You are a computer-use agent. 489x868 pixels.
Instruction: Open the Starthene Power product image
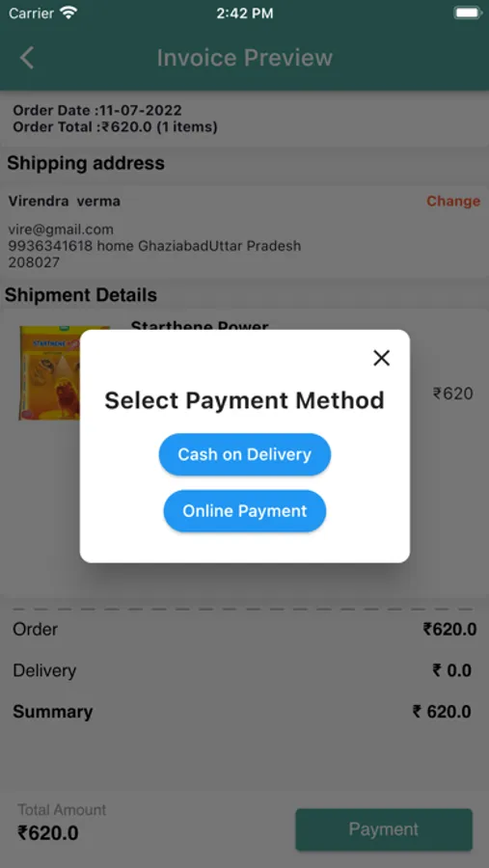(x=49, y=372)
